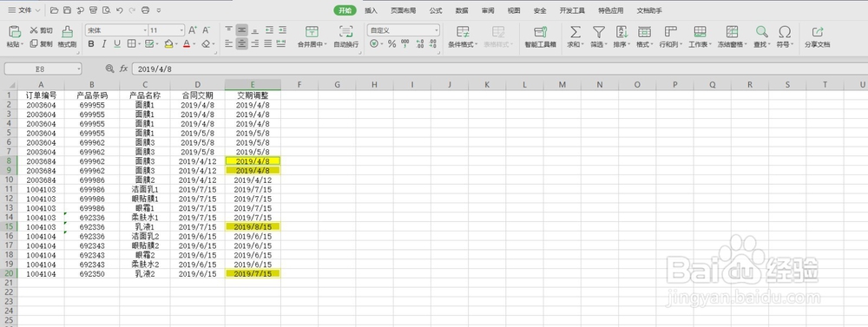Click the Undo arrow icon

(119, 10)
